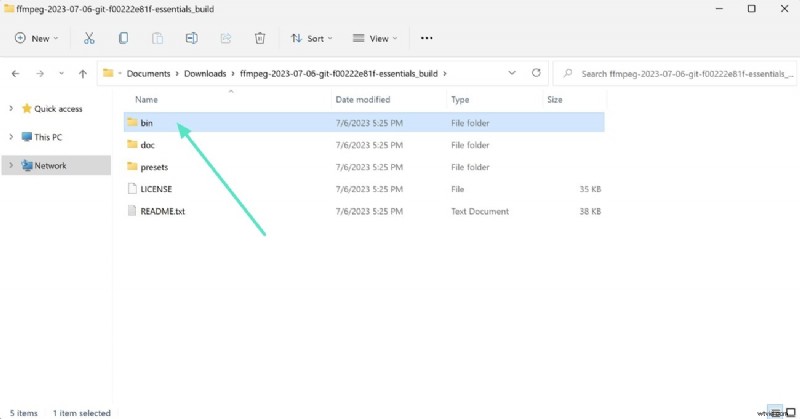Select the README.txt file
The height and width of the screenshot is (419, 800).
163,211
